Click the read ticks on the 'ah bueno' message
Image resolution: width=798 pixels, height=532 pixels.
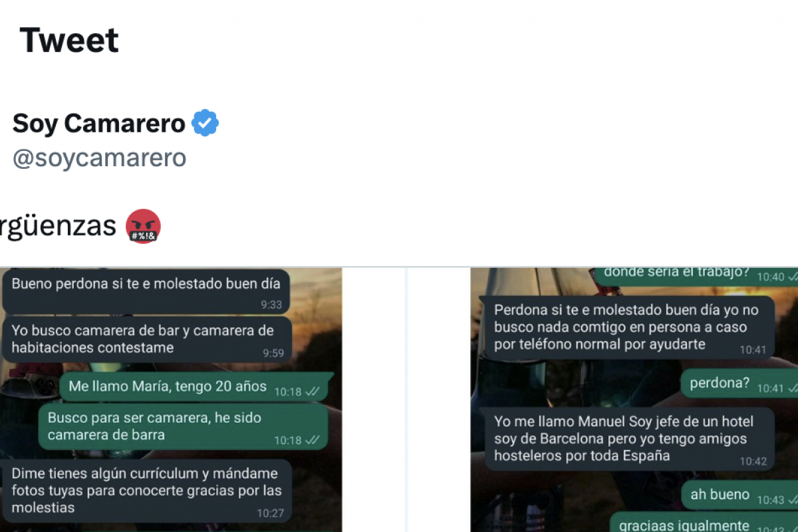tap(791, 500)
